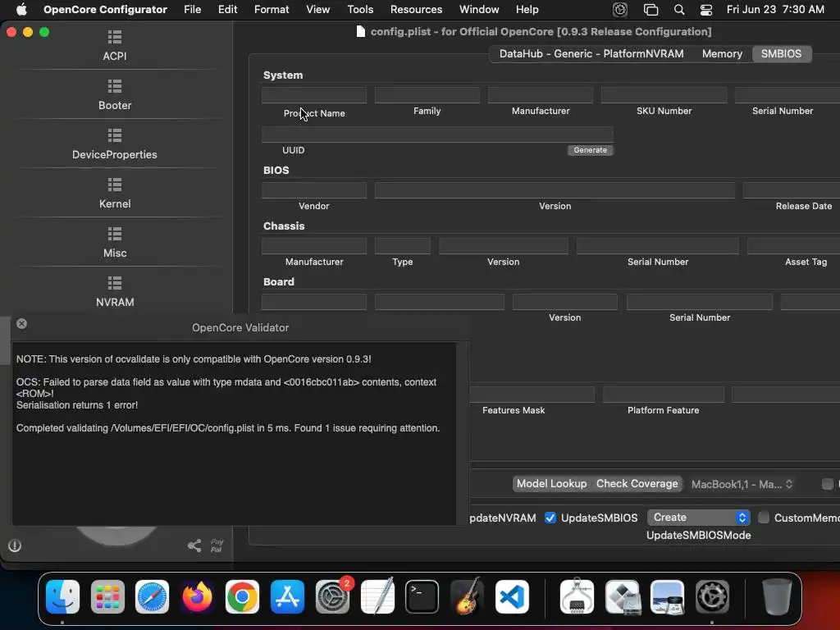
Task: Open TextEdit from the dock
Action: point(377,596)
